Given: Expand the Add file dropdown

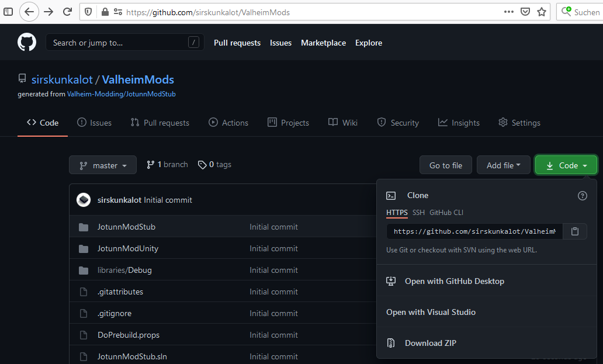Looking at the screenshot, I should (504, 165).
